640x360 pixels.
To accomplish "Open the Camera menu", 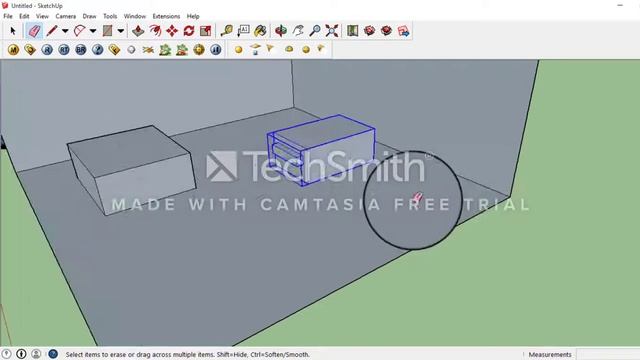I will pyautogui.click(x=66, y=16).
